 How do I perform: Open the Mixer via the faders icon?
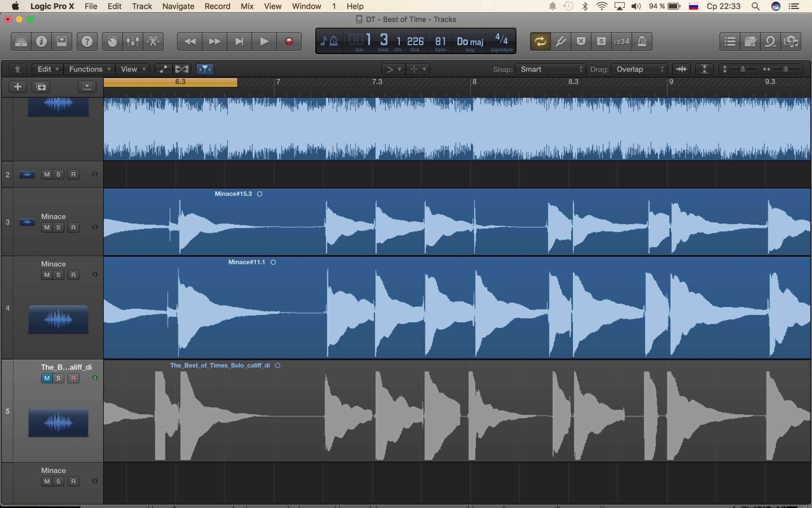(x=133, y=41)
